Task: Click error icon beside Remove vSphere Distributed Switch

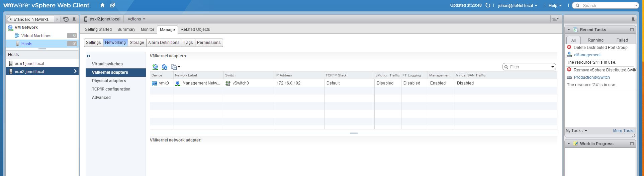Action: 569,70
